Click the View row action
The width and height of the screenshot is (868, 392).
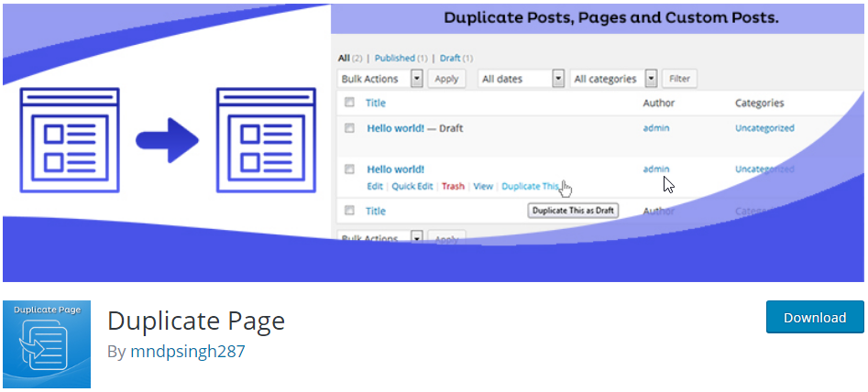point(483,186)
